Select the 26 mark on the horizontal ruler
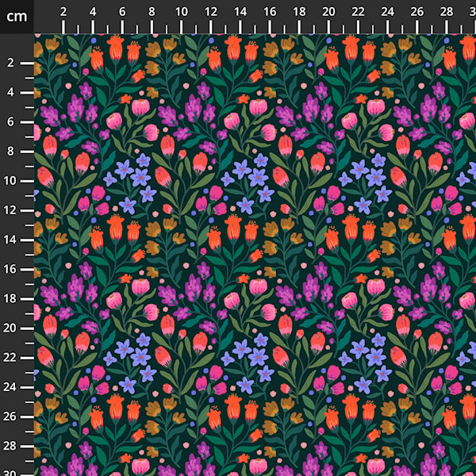Image resolution: width=476 pixels, height=476 pixels. click(x=416, y=12)
